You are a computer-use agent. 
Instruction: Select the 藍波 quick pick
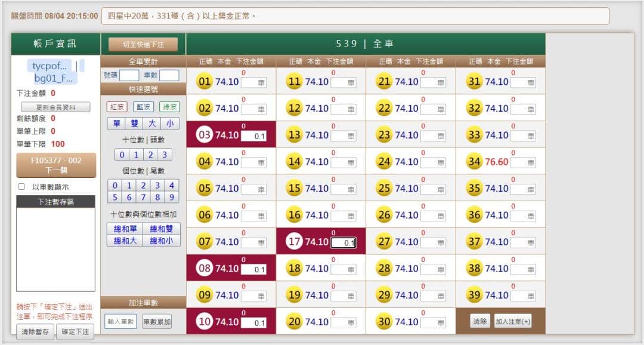click(143, 107)
